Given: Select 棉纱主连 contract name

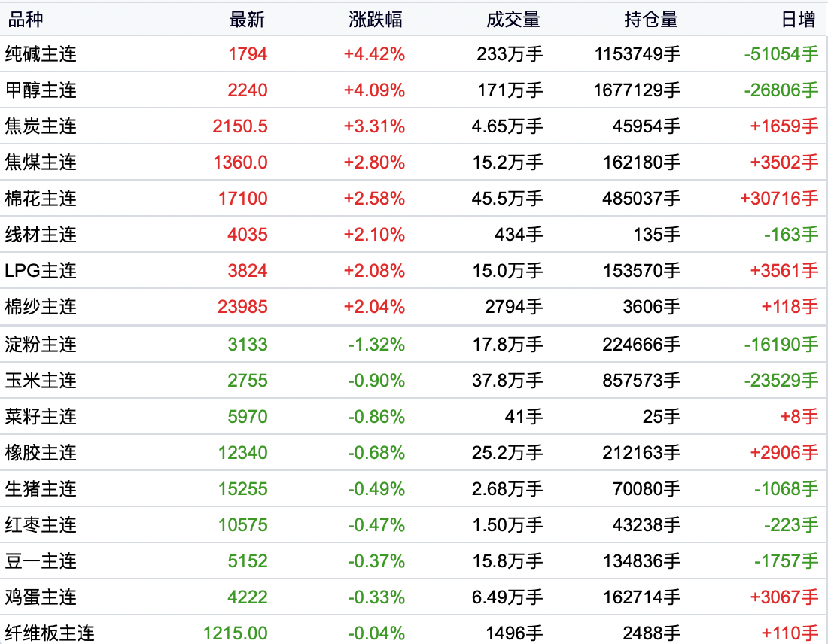Looking at the screenshot, I should pyautogui.click(x=41, y=307).
